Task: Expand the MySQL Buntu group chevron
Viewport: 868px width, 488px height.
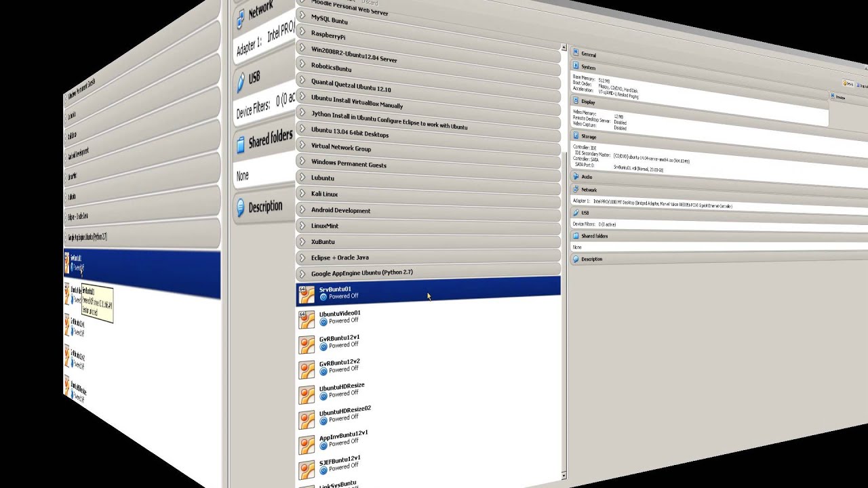Action: coord(302,15)
